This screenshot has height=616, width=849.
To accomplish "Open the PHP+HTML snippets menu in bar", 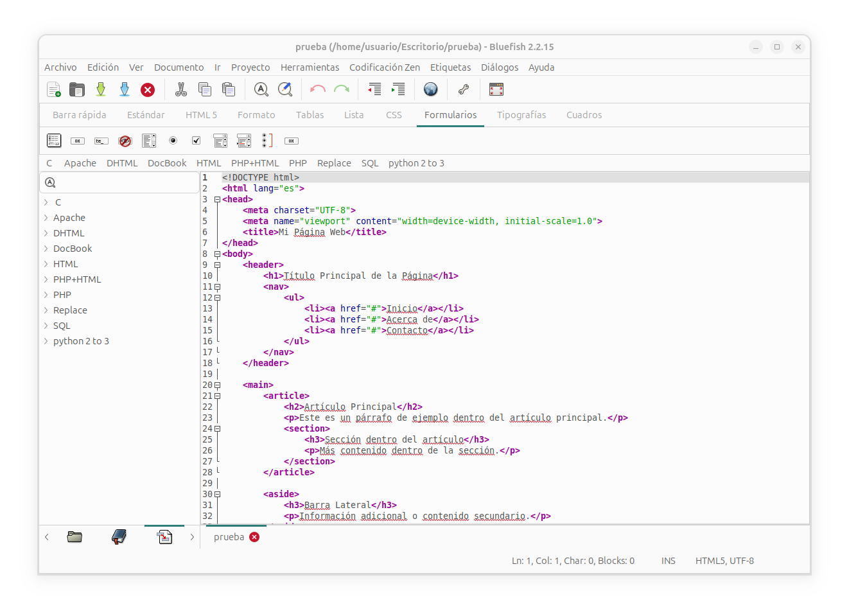I will [x=255, y=163].
